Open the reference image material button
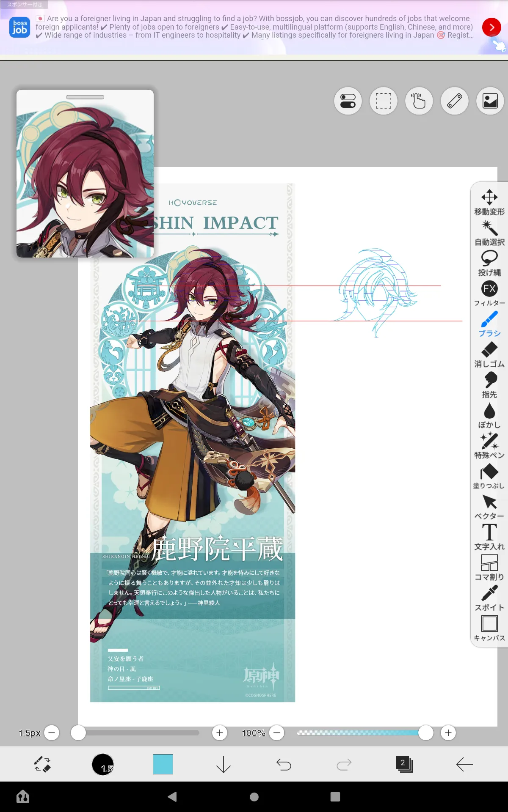Image resolution: width=508 pixels, height=812 pixels. (490, 101)
